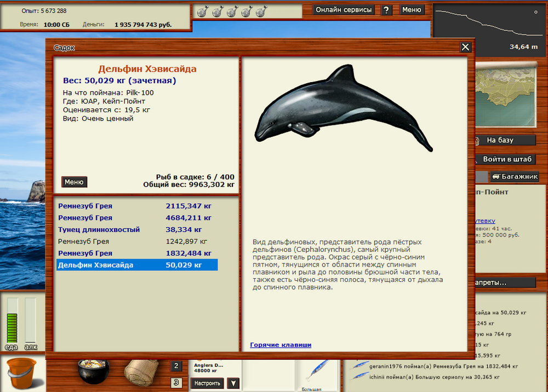
Task: Click the first potion flask icon
Action: pos(202,11)
